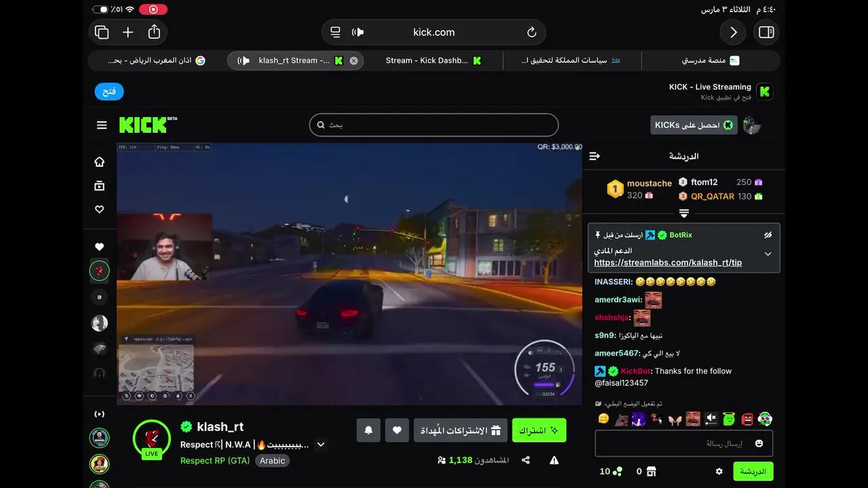Switch to Stream - Kick Dashboard tab
This screenshot has height=488, width=868.
(x=433, y=60)
